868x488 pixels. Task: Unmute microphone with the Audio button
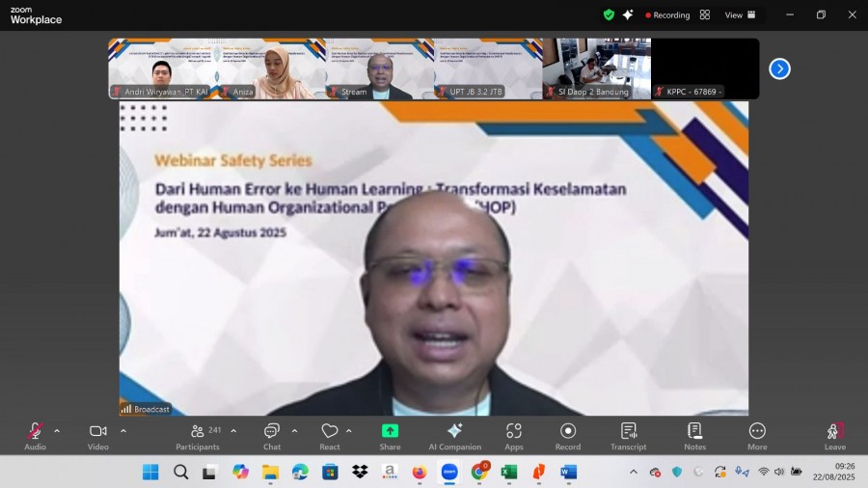[35, 436]
